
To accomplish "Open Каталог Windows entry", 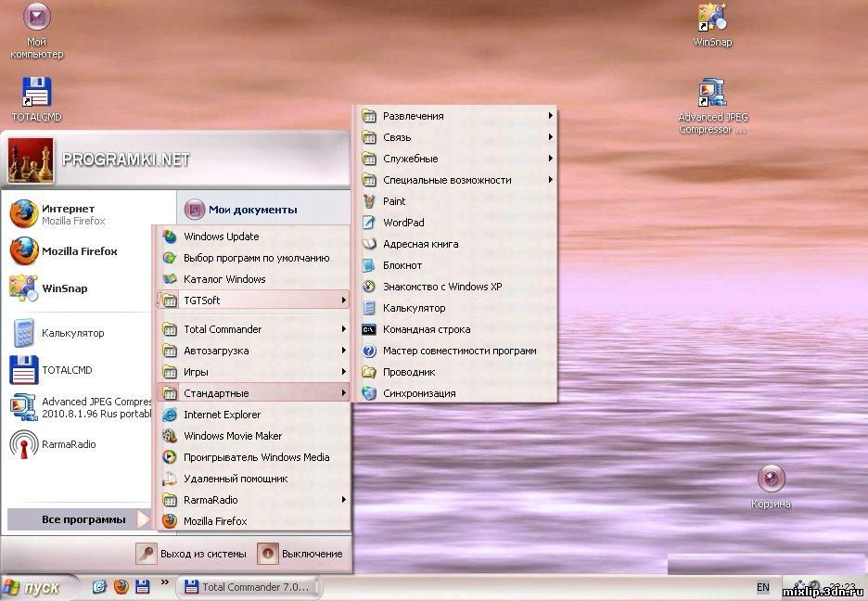I will pos(253,279).
